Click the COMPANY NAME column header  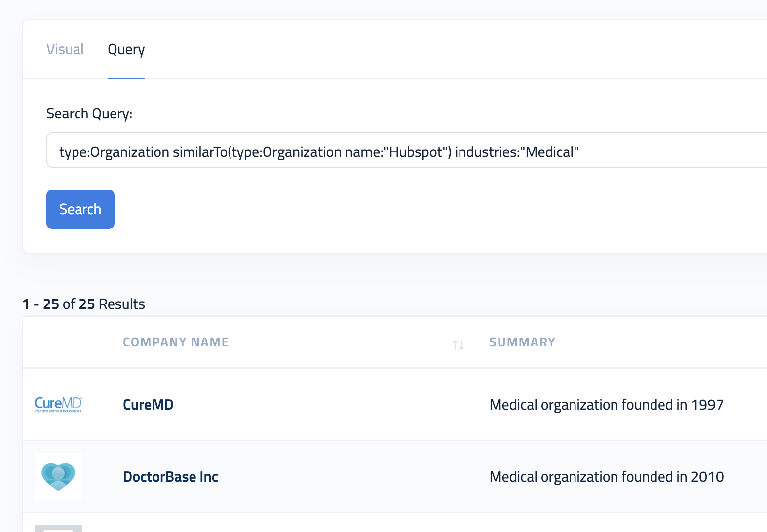pos(176,342)
